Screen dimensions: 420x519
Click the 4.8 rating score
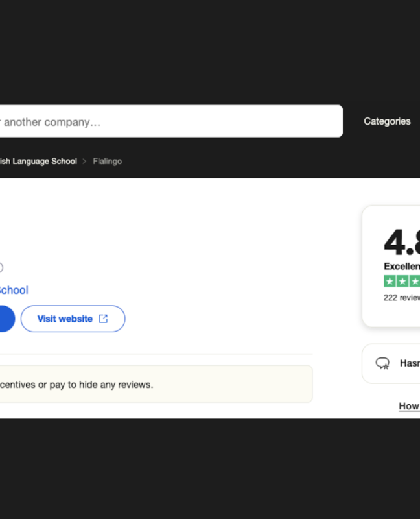[x=402, y=243]
